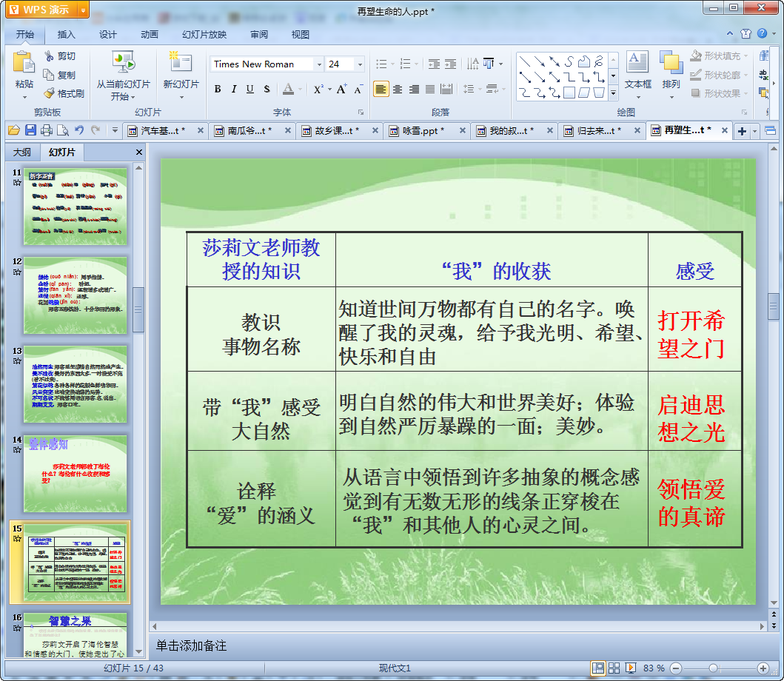The height and width of the screenshot is (681, 784).
Task: Click the increase indent icon
Action: coord(451,64)
